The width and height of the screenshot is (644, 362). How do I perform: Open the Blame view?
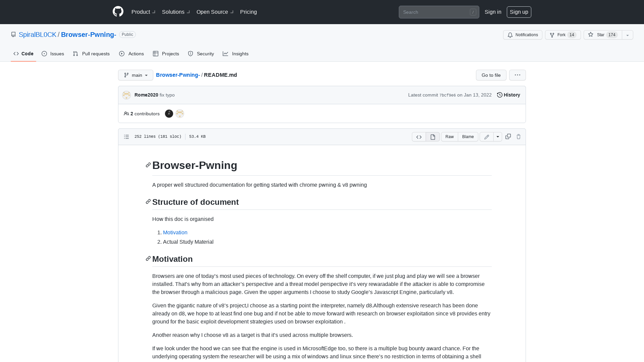click(468, 137)
